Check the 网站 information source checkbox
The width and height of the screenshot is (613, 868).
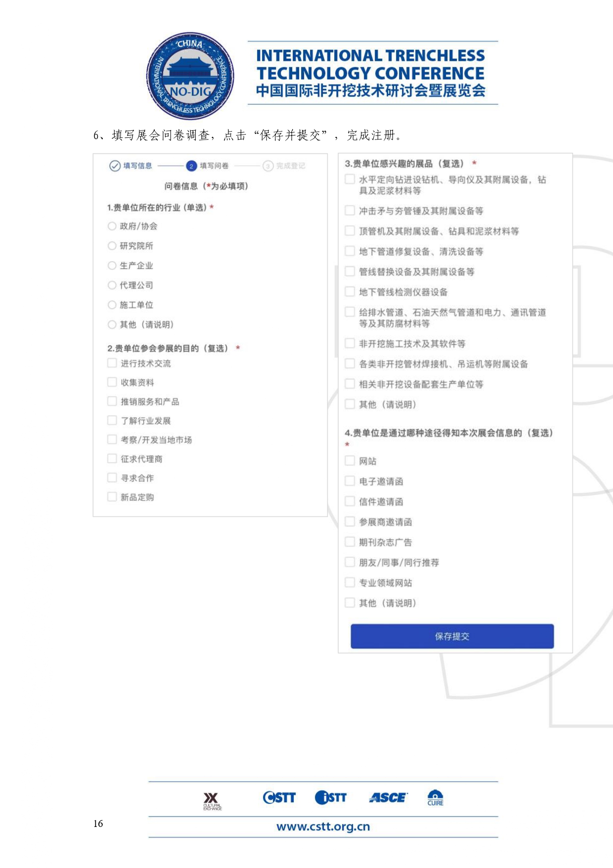(350, 461)
